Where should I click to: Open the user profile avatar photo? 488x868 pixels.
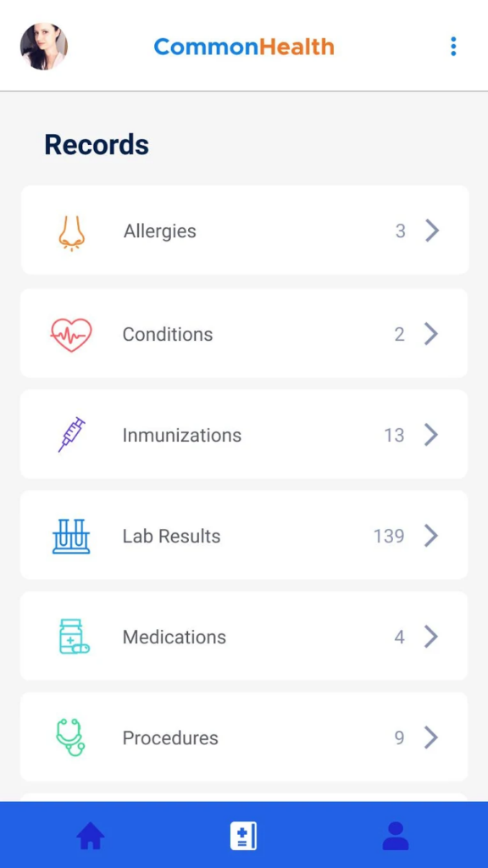coord(43,45)
